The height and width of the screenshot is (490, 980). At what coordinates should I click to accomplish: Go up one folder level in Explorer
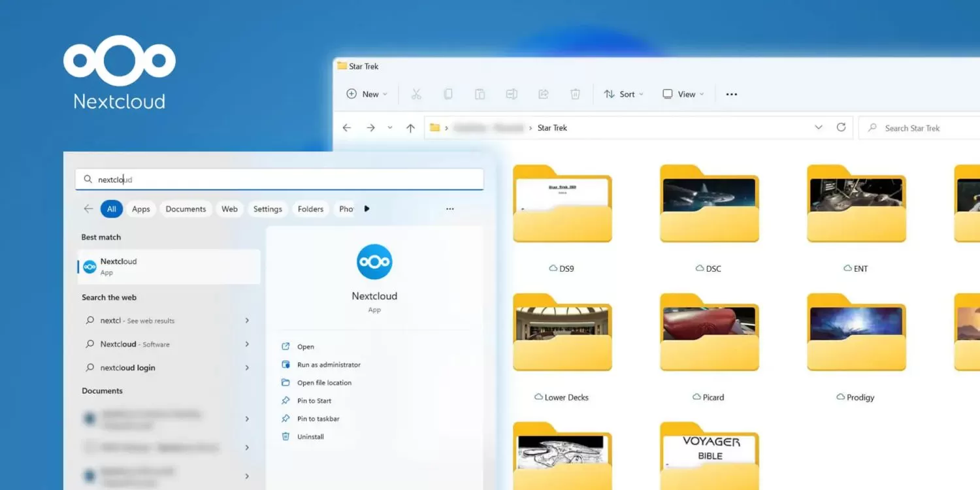[x=410, y=128]
